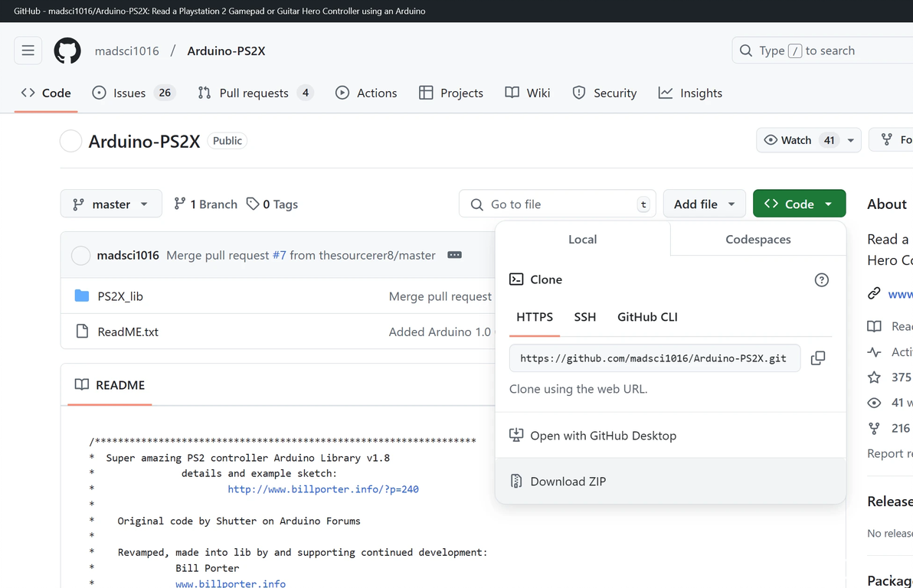Expand the master branch dropdown
This screenshot has width=913, height=588.
tap(111, 204)
